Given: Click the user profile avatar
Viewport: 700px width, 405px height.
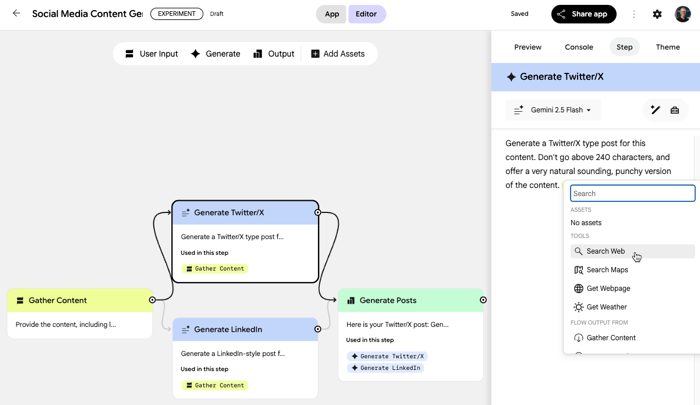Looking at the screenshot, I should tap(683, 14).
